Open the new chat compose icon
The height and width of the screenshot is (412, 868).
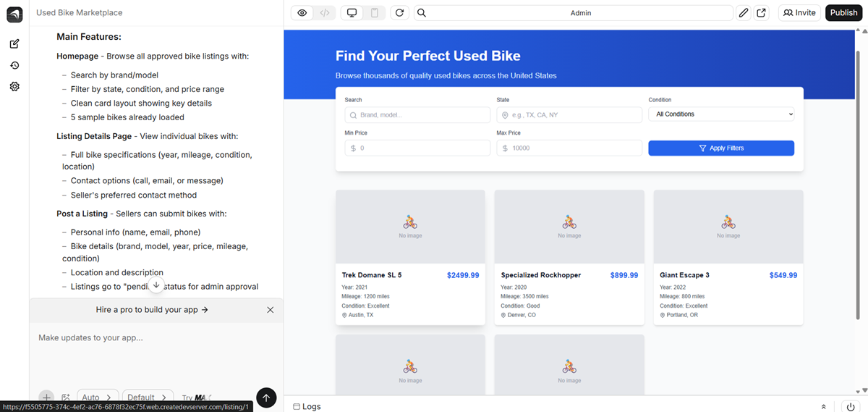(x=14, y=44)
